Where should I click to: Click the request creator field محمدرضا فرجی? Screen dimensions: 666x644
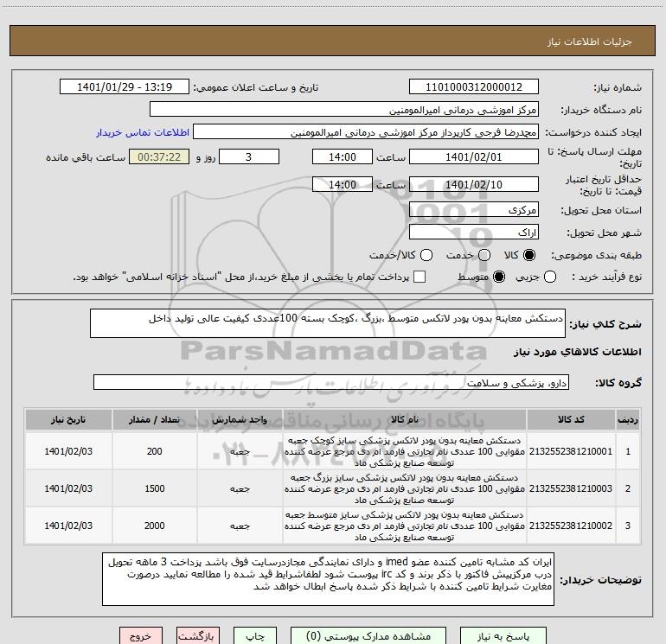[x=366, y=132]
